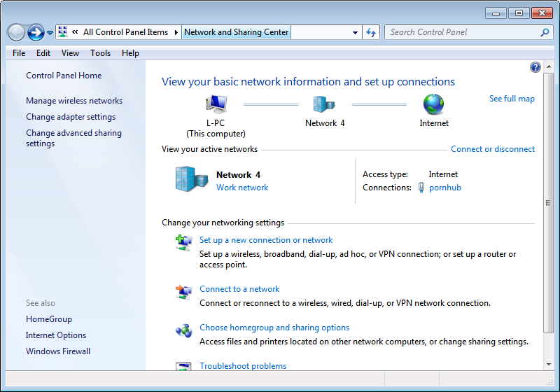
Task: Open Change advanced sharing settings
Action: [73, 138]
